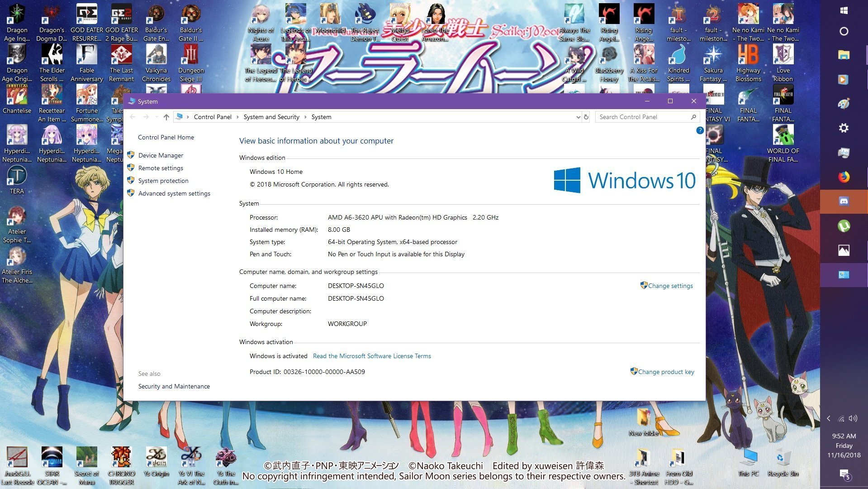Click the Windows 10 Home edition text

[x=276, y=172]
